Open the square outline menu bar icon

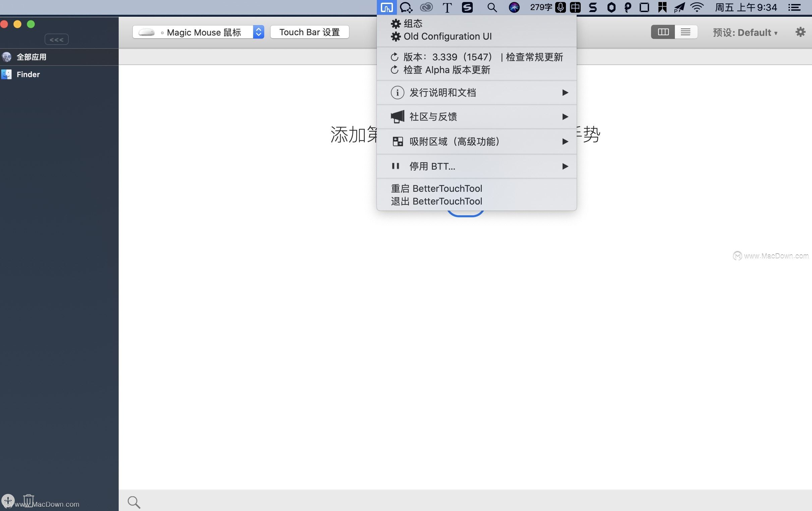(x=644, y=7)
